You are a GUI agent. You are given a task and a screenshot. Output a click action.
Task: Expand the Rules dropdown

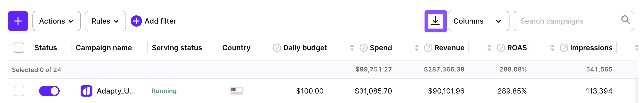point(105,21)
